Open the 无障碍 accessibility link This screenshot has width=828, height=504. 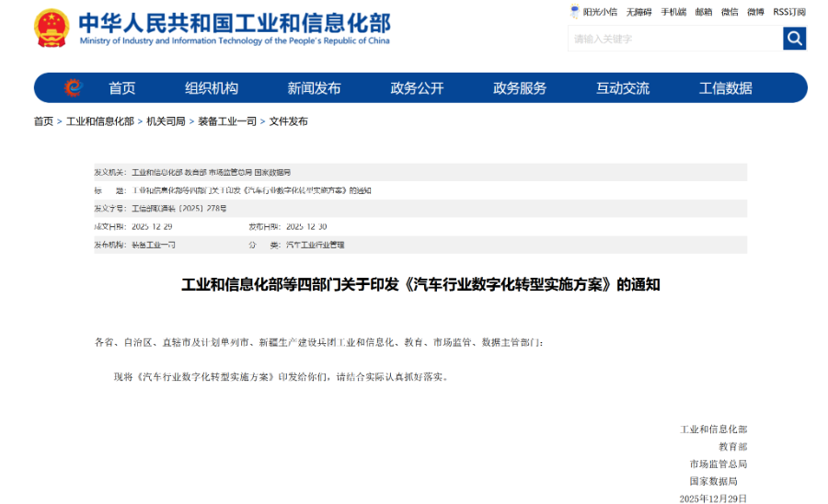pyautogui.click(x=638, y=12)
